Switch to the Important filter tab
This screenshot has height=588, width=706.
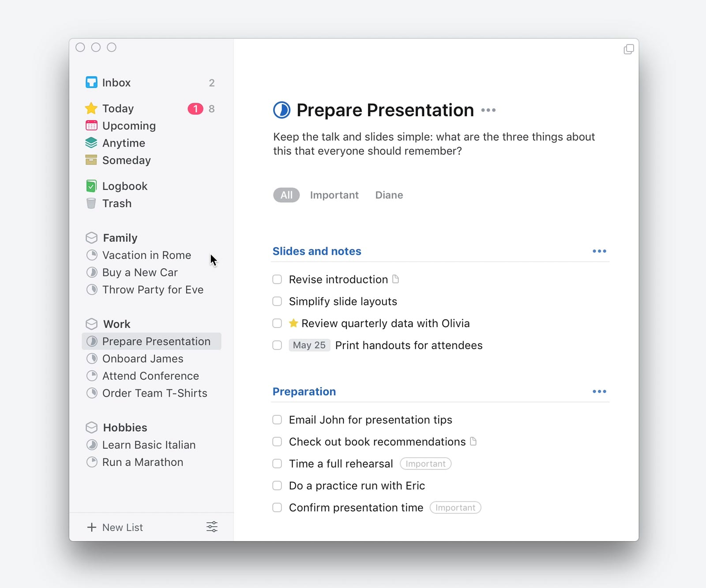(334, 195)
